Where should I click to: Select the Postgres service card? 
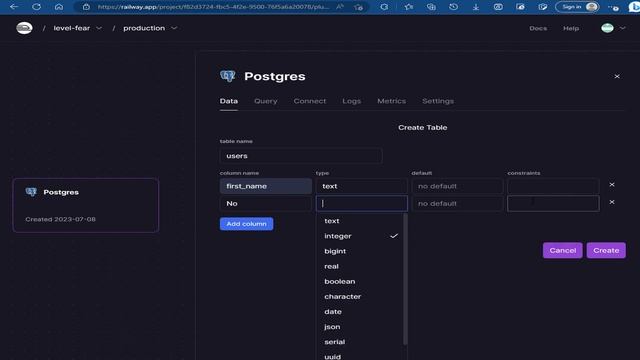[x=86, y=205]
